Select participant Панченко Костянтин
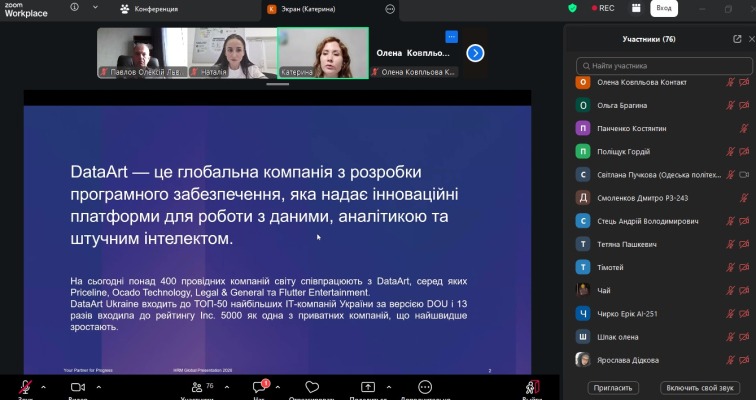 [x=661, y=128]
